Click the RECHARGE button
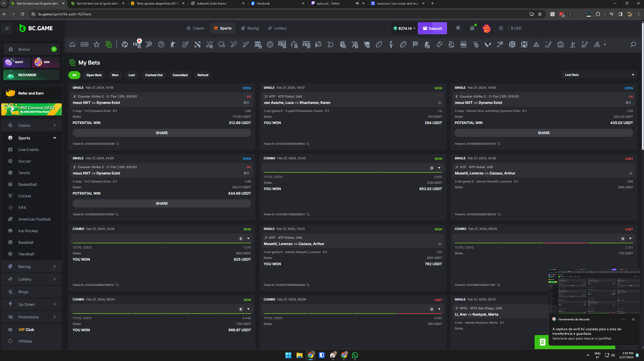The image size is (644, 361). coord(32,75)
